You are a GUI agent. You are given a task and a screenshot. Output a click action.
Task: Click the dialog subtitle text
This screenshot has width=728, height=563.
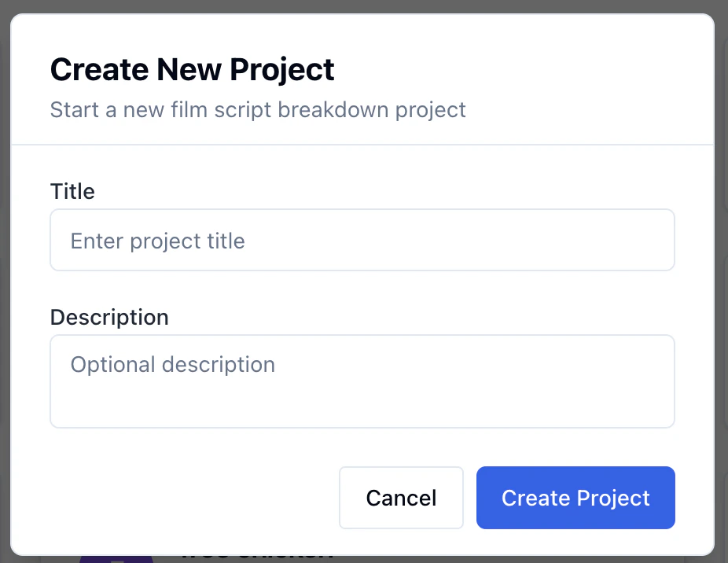[258, 110]
